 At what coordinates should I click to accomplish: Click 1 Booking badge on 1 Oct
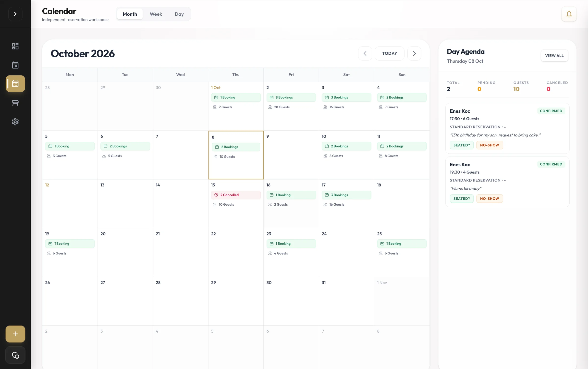(236, 97)
